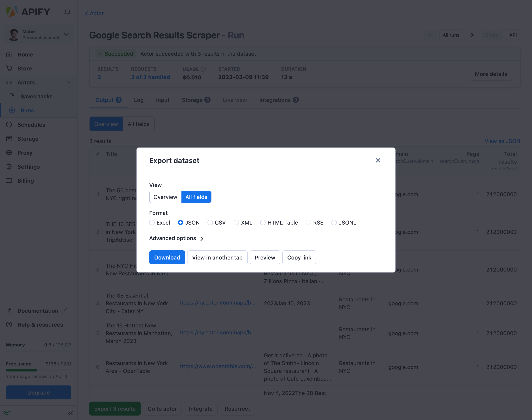Select the CSV format option

tap(210, 223)
